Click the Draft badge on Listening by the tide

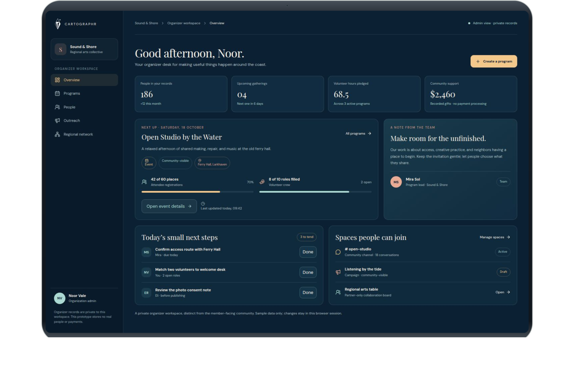click(503, 272)
